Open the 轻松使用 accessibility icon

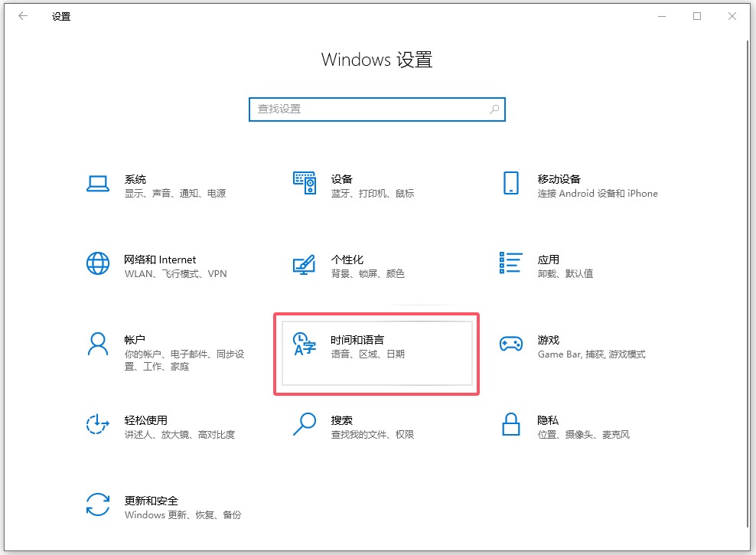[x=98, y=424]
